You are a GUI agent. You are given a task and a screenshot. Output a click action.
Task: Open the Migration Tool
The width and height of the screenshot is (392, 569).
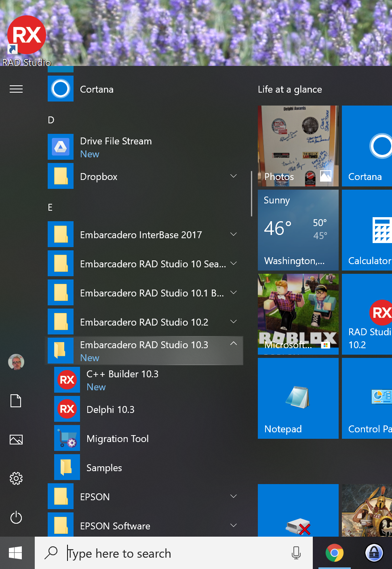tap(117, 438)
